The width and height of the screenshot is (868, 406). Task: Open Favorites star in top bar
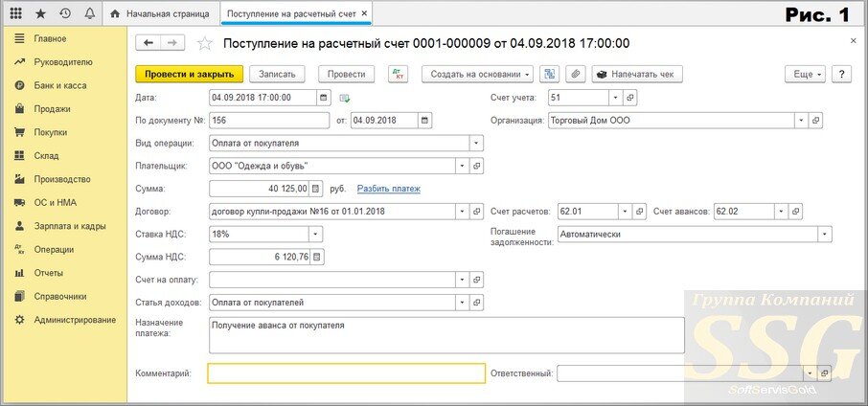click(40, 13)
